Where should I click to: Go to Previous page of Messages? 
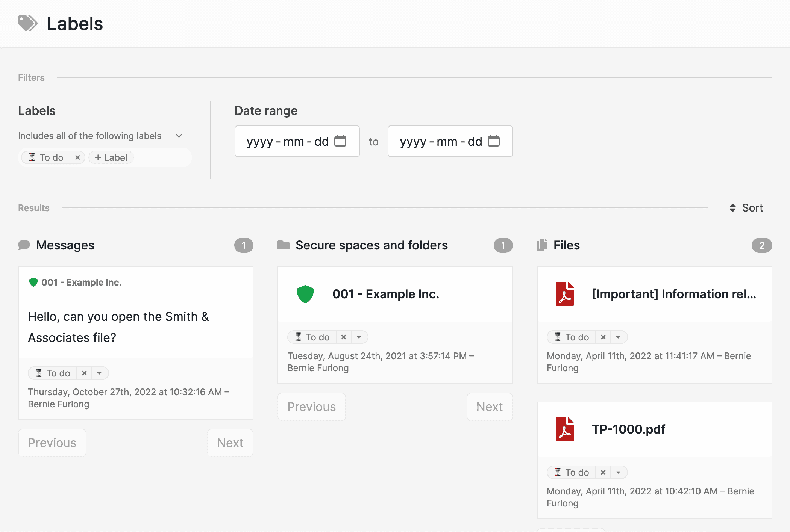point(52,443)
